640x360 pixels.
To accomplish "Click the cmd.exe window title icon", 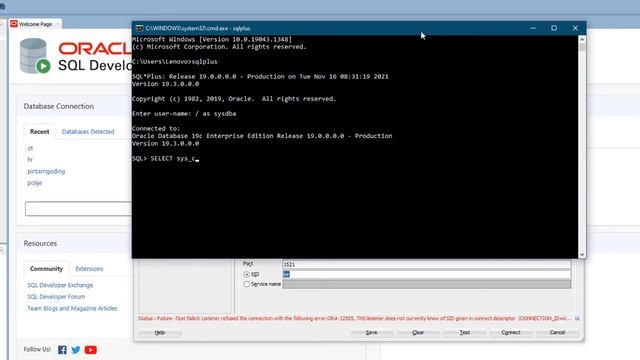I will [x=139, y=28].
